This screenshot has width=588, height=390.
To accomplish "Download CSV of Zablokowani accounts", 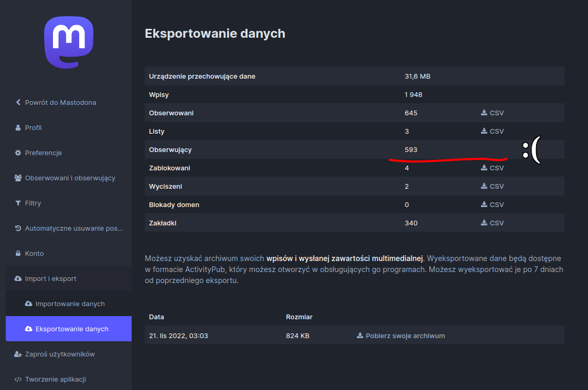I will pyautogui.click(x=492, y=168).
